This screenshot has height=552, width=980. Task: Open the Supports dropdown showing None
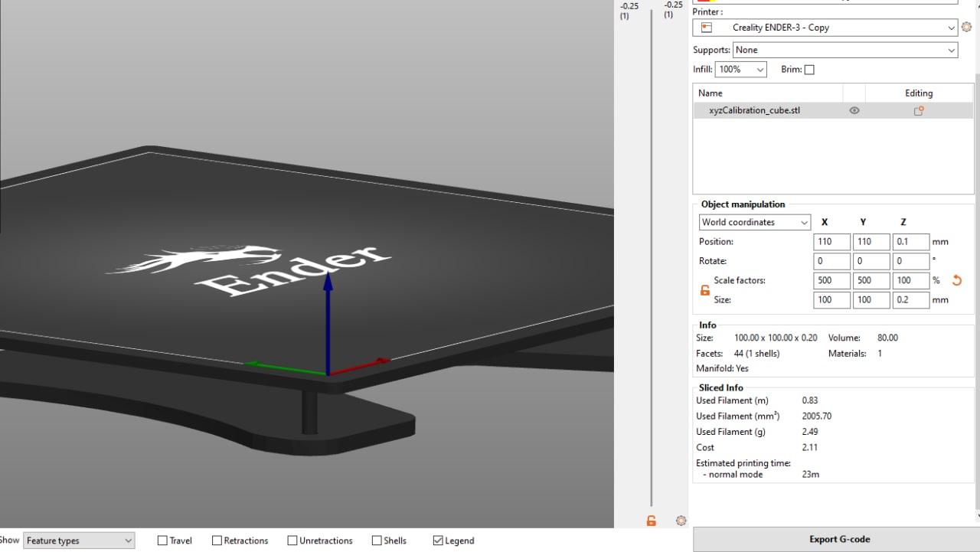coord(845,50)
